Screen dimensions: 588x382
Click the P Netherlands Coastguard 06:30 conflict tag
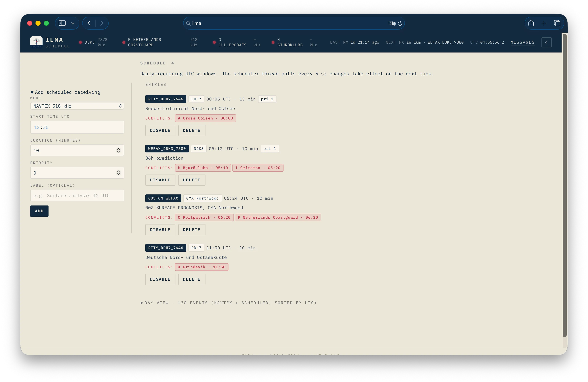(278, 218)
